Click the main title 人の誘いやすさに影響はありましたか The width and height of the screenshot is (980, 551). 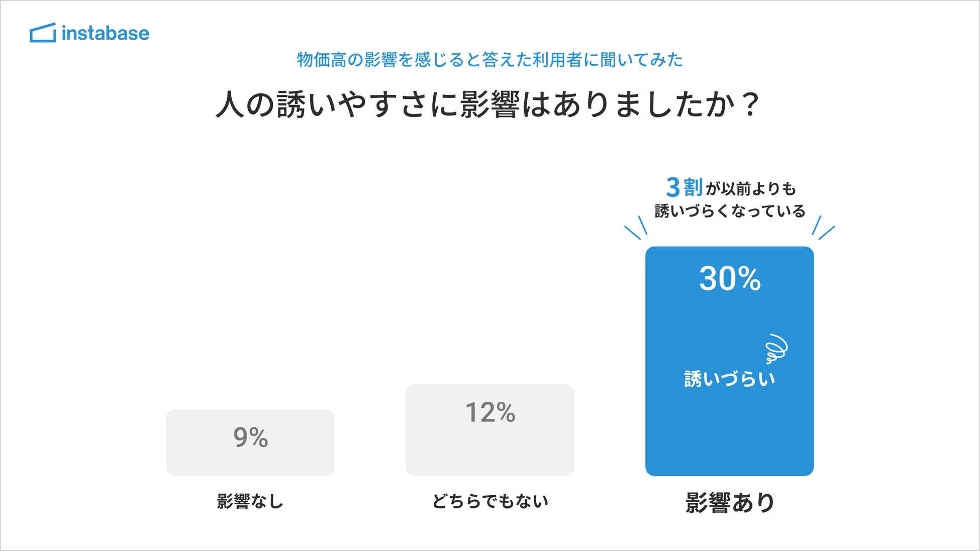(x=487, y=104)
